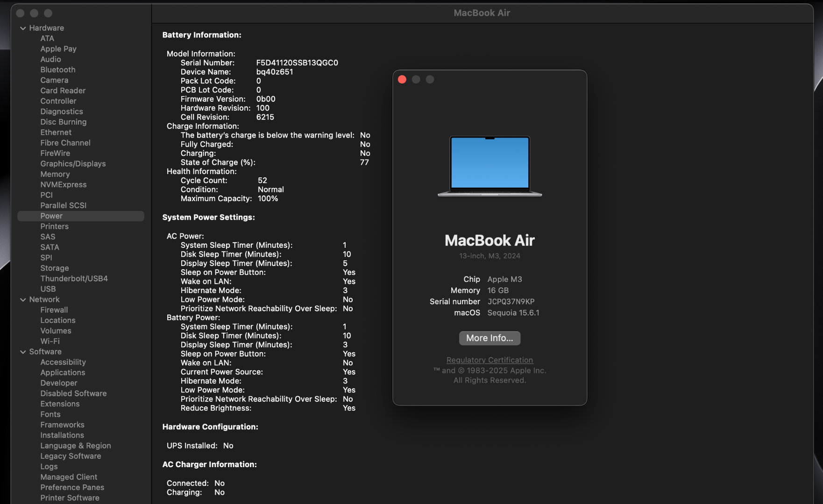Open Fibre Channel section

click(65, 143)
